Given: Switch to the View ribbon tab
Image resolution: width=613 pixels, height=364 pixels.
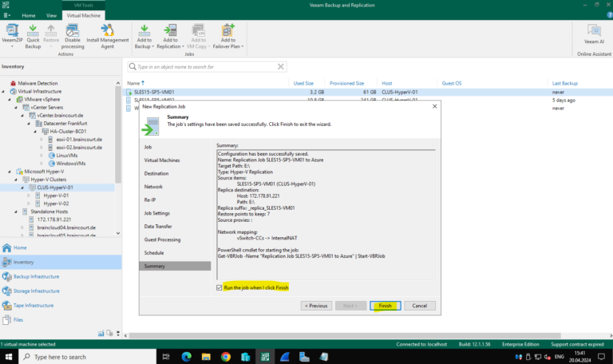Looking at the screenshot, I should [51, 16].
